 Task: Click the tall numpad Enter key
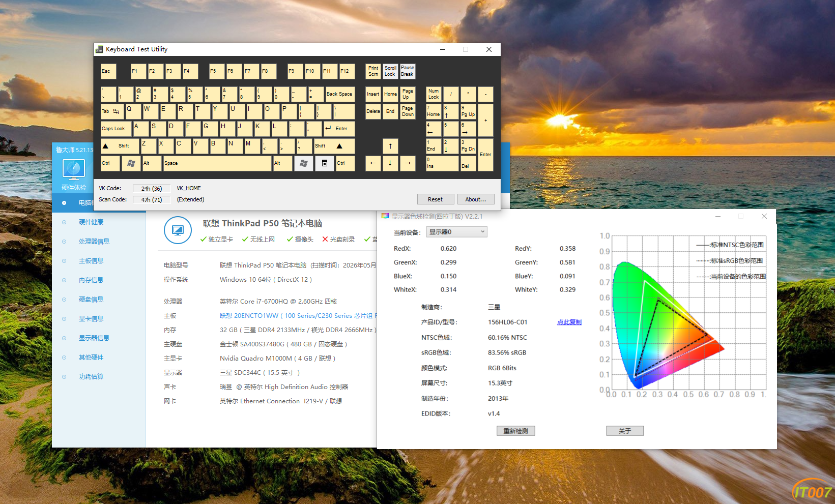[485, 155]
